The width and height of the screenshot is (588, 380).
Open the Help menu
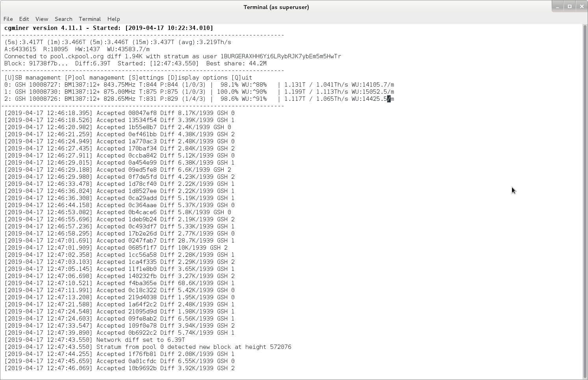tap(113, 19)
